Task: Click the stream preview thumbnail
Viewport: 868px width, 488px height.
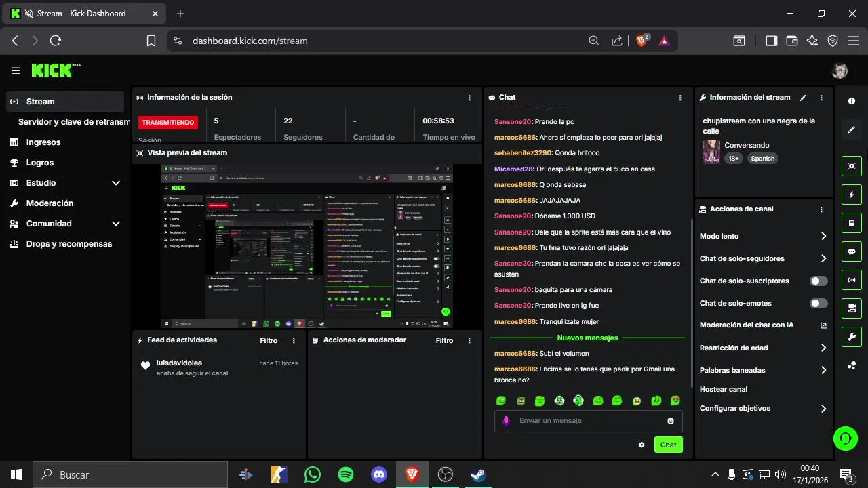Action: (307, 246)
